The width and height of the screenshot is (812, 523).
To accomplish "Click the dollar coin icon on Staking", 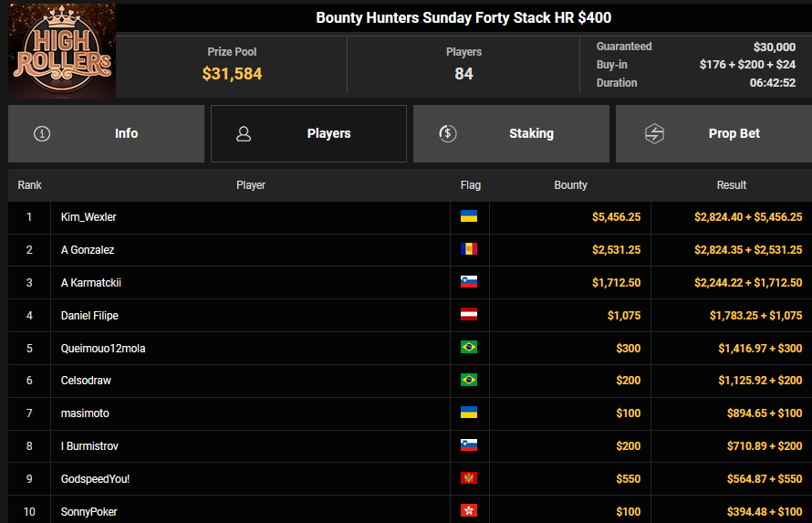I will [x=447, y=133].
